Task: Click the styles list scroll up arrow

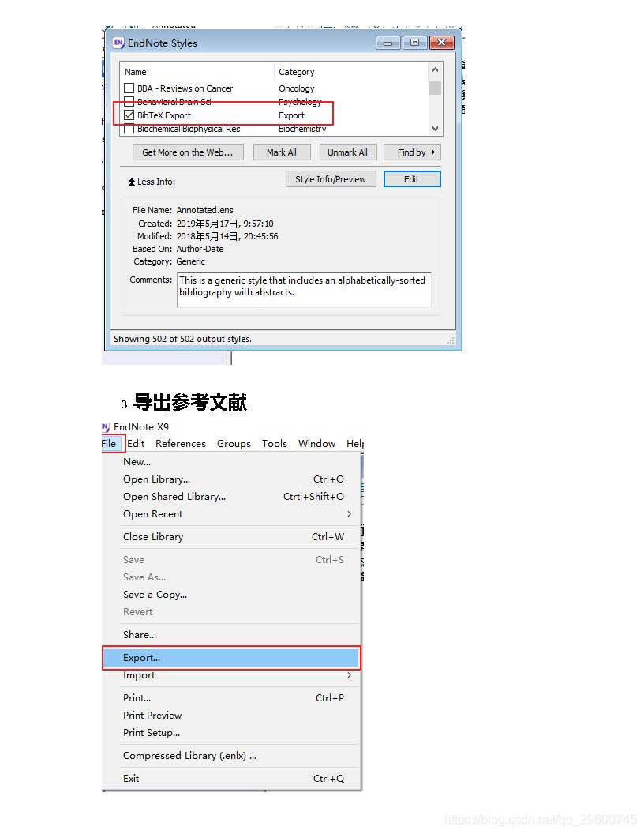Action: [435, 69]
